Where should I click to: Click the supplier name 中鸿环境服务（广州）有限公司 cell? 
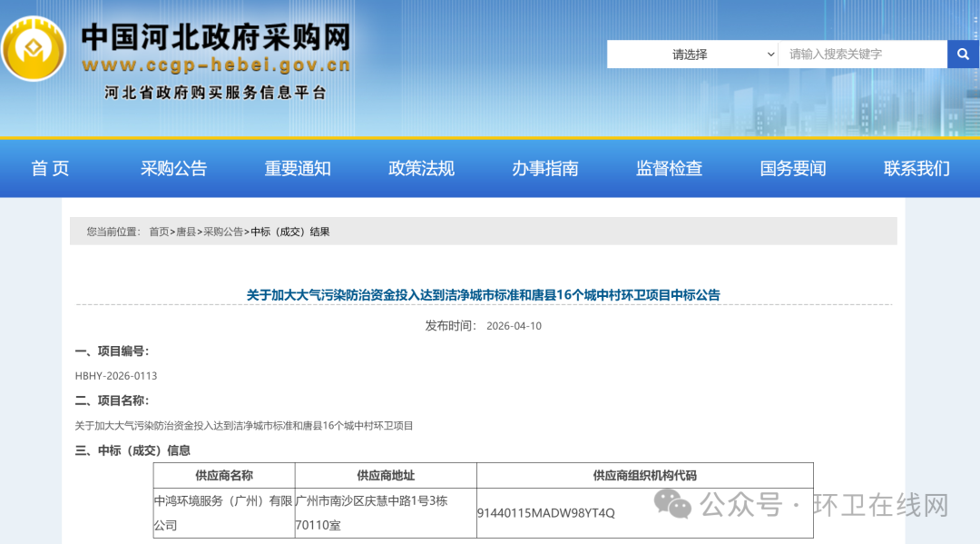223,513
